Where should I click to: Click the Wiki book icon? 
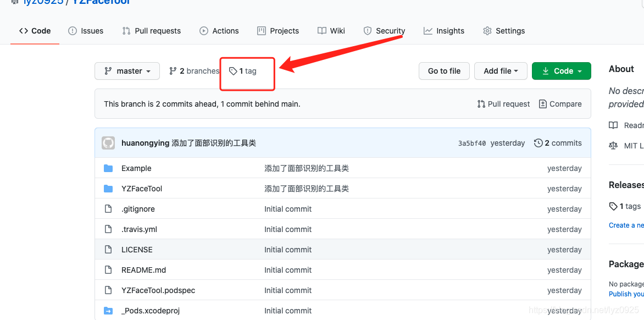click(x=322, y=31)
